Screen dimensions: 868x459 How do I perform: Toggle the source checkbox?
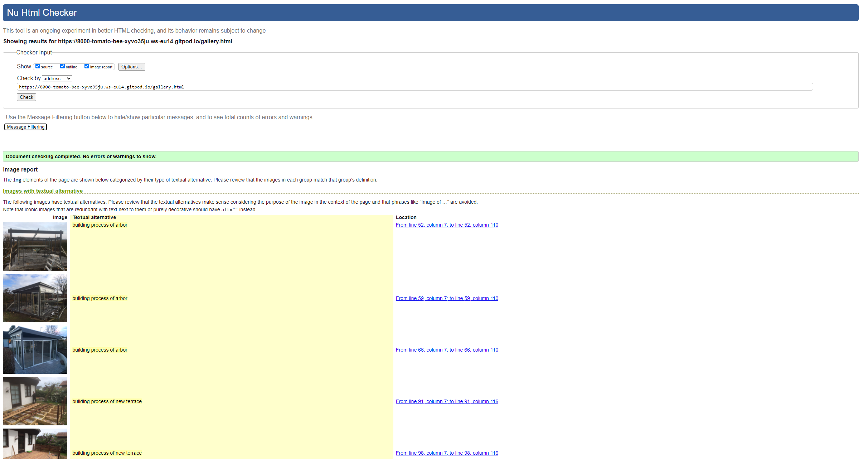(x=37, y=66)
